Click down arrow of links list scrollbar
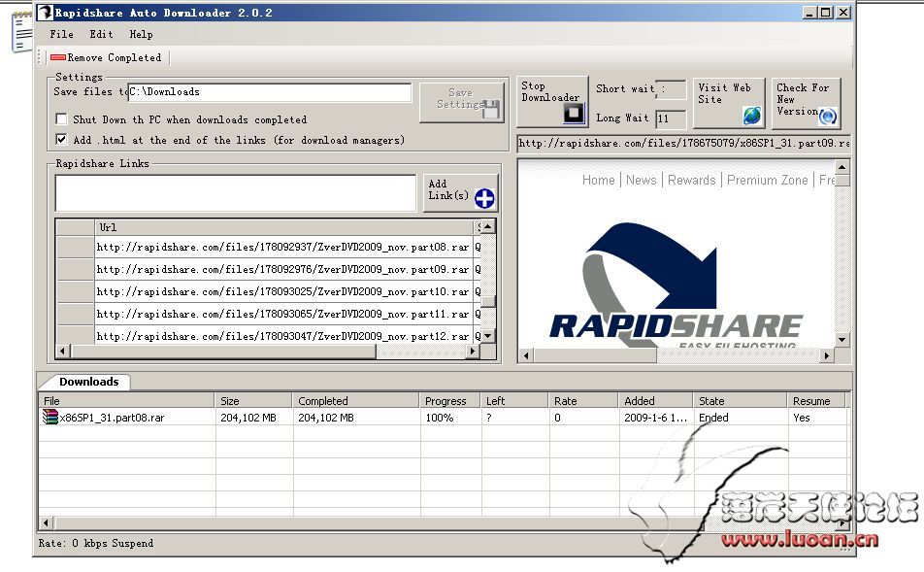This screenshot has height=572, width=924. [x=488, y=336]
